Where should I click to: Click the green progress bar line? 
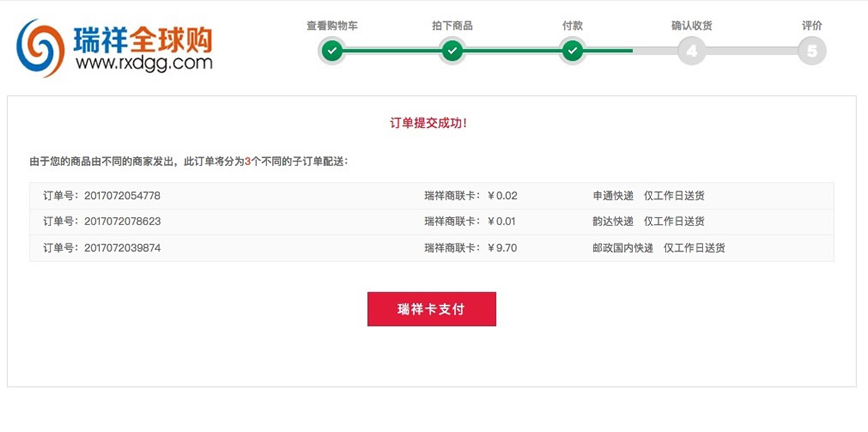coord(482,51)
